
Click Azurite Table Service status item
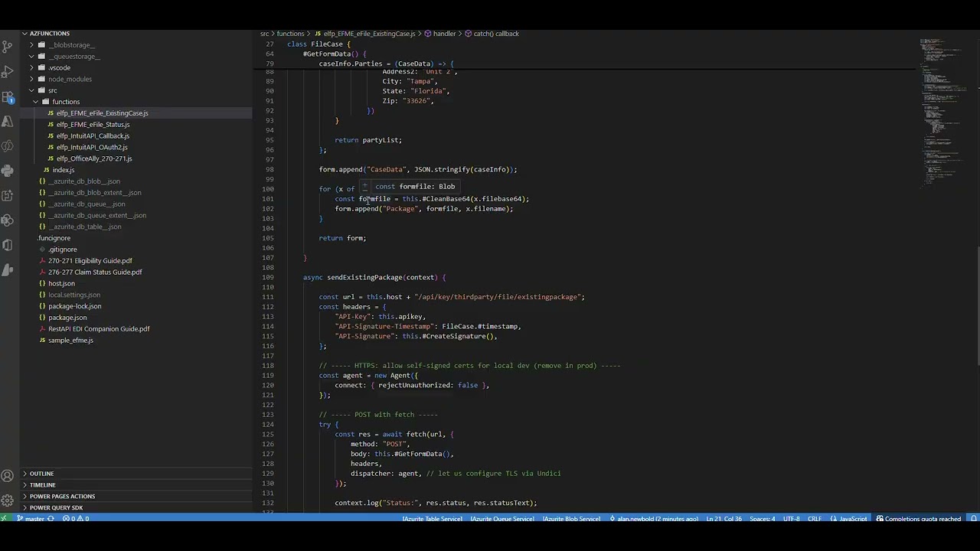pos(433,519)
